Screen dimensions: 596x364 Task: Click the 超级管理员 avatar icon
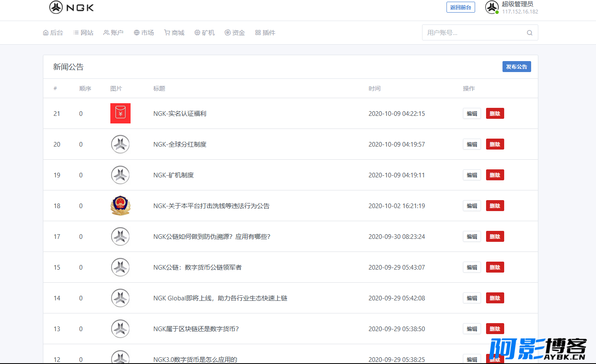[492, 7]
